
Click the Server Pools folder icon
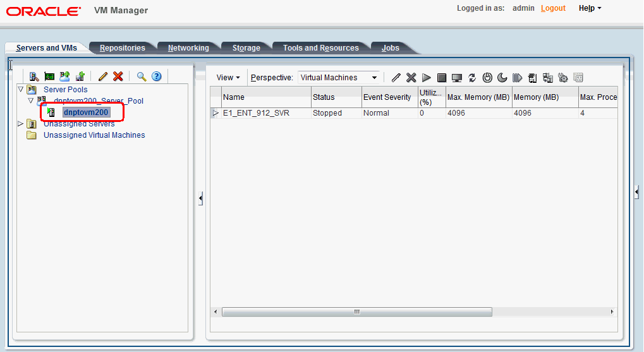(32, 89)
